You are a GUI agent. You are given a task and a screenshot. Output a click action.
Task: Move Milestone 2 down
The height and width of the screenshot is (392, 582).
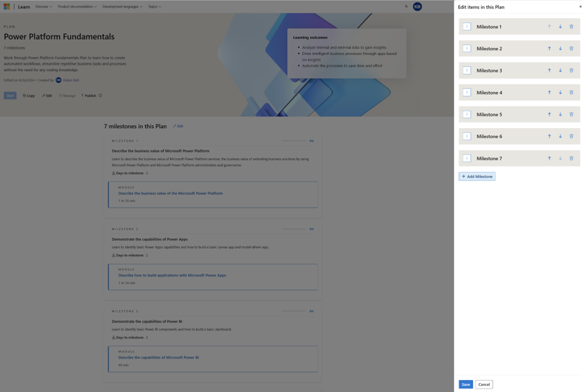pyautogui.click(x=560, y=49)
